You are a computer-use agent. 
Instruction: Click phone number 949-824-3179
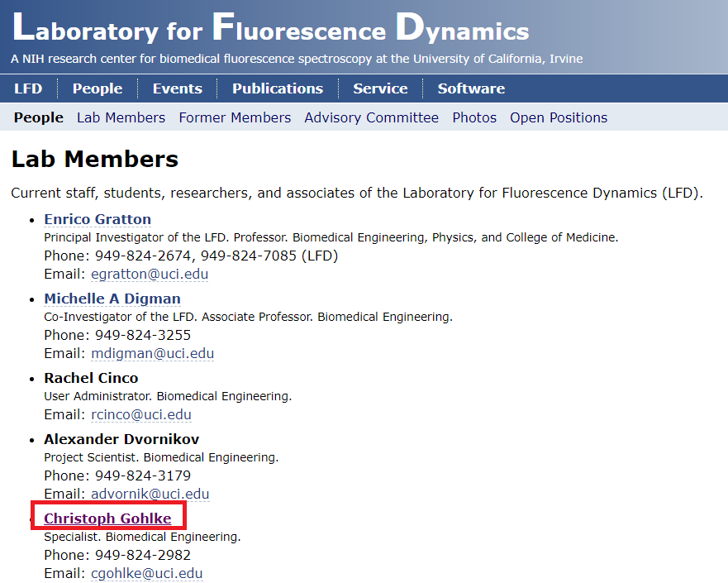[143, 475]
